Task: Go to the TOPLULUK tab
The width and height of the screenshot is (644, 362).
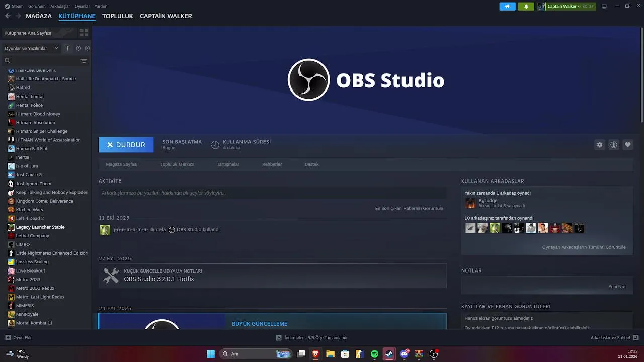Action: point(117,16)
